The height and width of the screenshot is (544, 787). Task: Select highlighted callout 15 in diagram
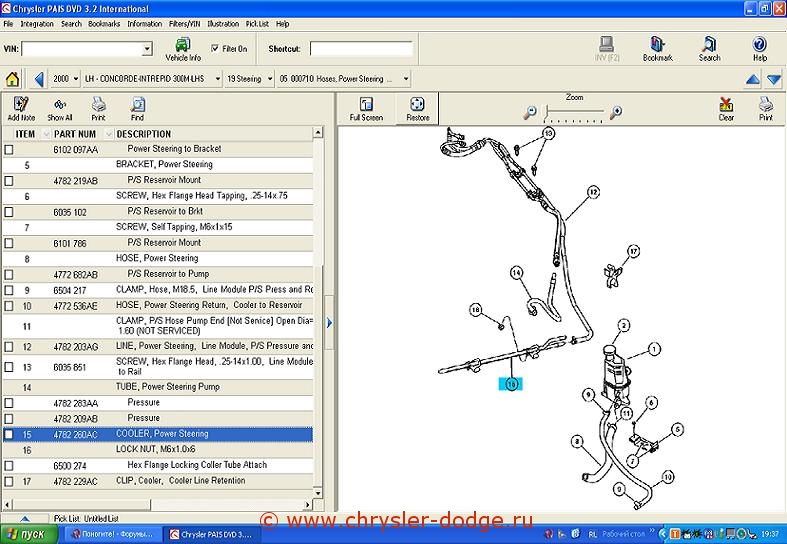[x=511, y=384]
